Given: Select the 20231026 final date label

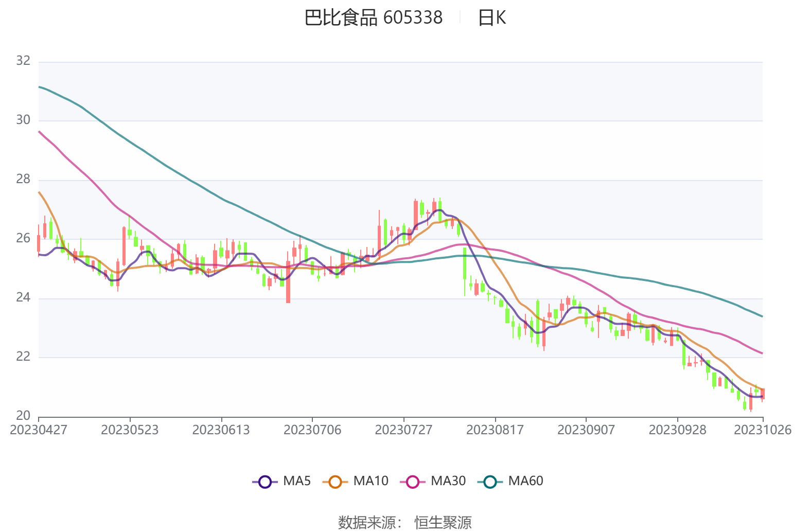Looking at the screenshot, I should coord(762,430).
